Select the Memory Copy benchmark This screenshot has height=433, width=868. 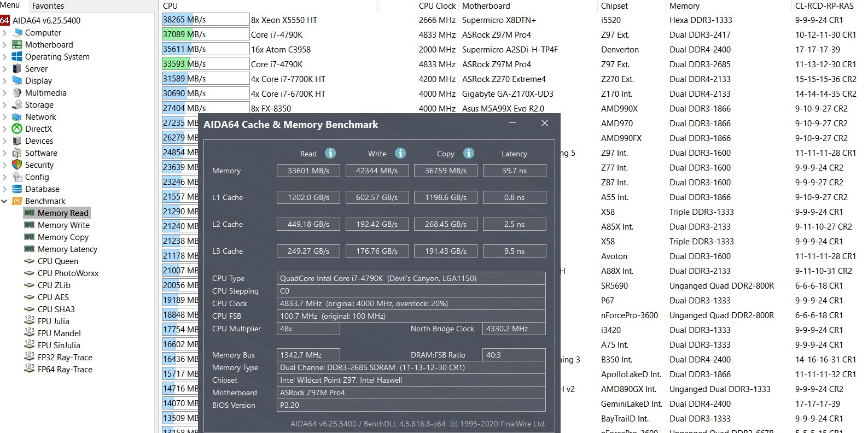pyautogui.click(x=63, y=237)
